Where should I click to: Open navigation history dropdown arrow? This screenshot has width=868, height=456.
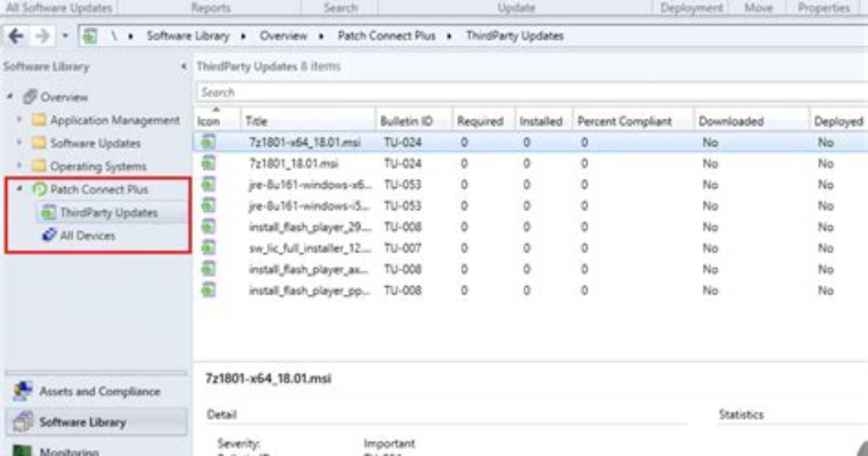[65, 36]
